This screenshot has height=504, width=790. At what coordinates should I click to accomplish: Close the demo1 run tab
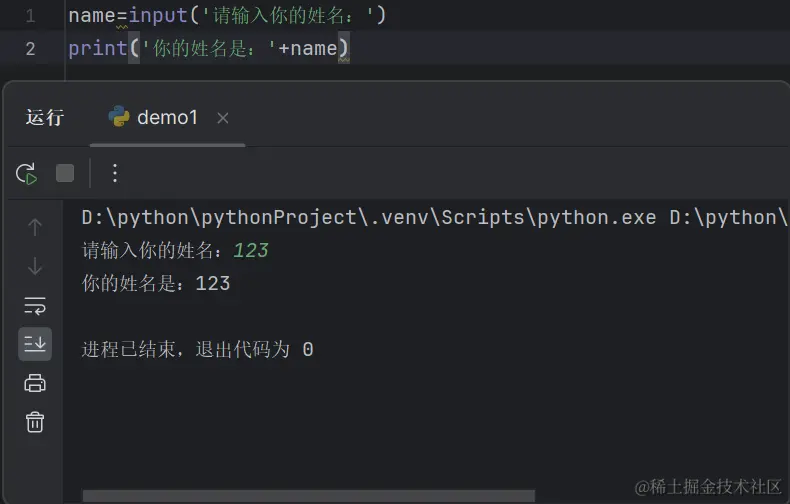223,118
